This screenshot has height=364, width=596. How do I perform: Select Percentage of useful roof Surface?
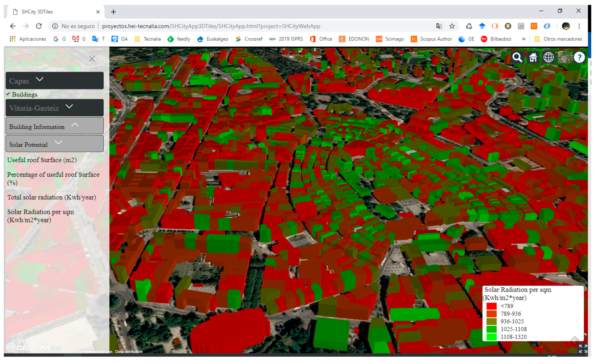point(53,179)
